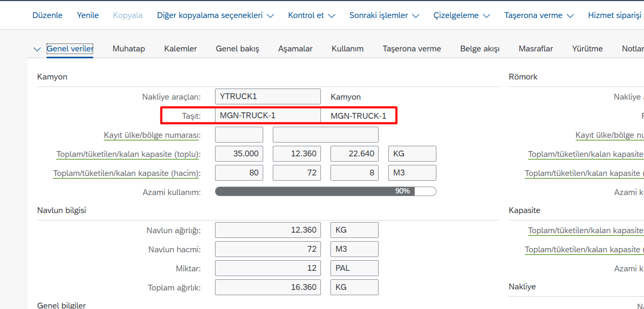Click the Düzenle toolbar button

coord(47,15)
